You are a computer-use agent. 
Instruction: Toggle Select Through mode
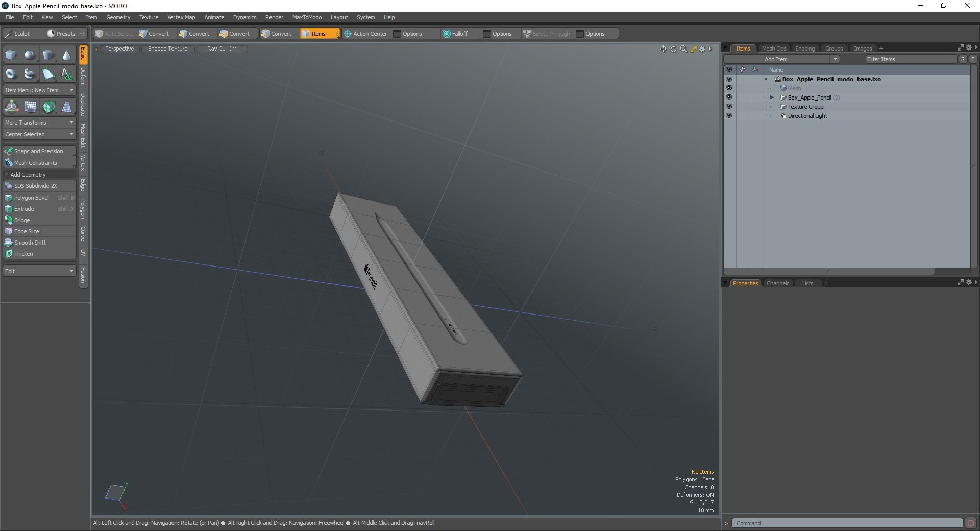546,34
